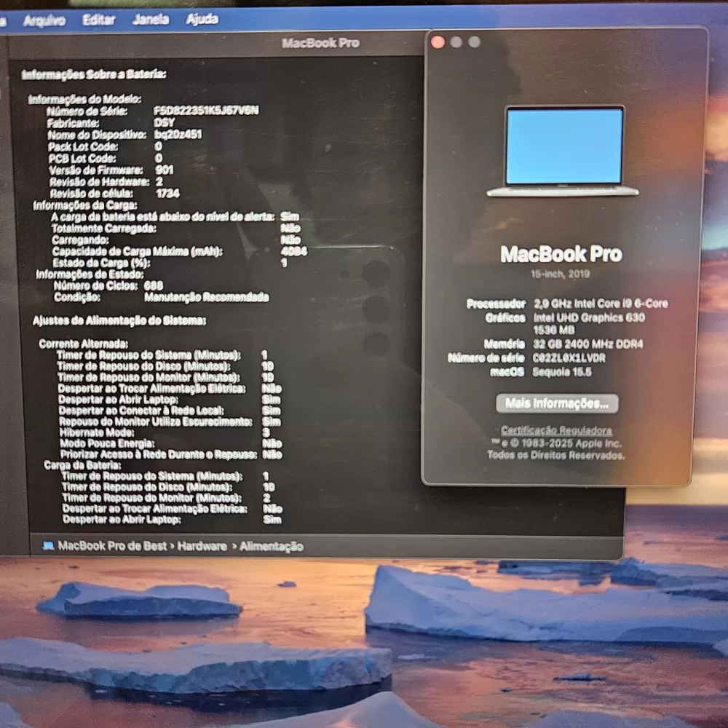The image size is (728, 728).
Task: Select the Revisão de célula value 1734
Action: [167, 193]
